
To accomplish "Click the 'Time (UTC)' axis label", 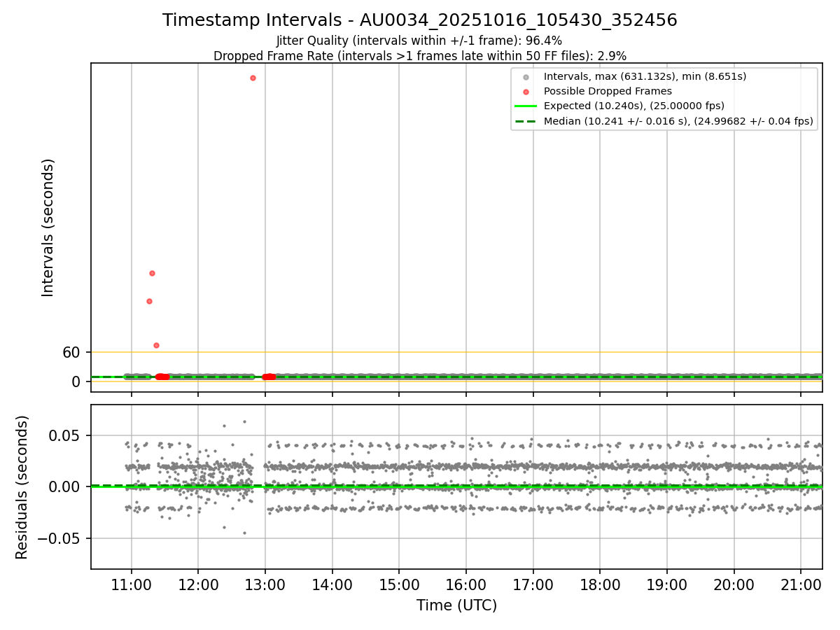I will (456, 605).
